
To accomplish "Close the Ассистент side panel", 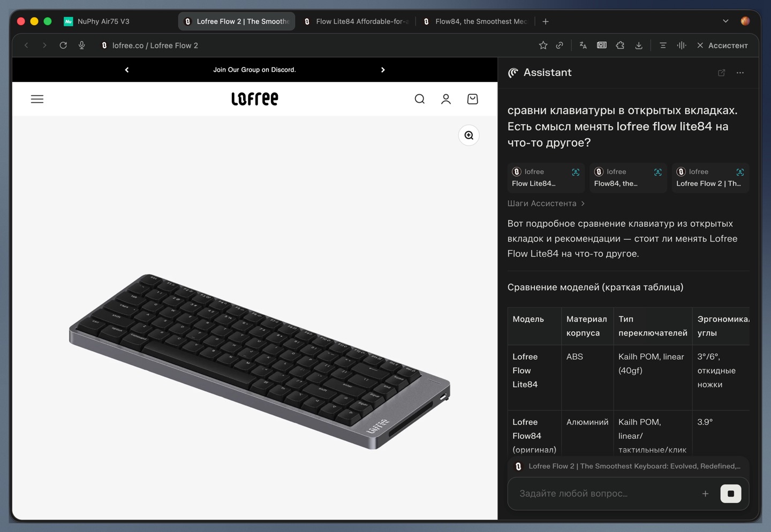I will 700,45.
